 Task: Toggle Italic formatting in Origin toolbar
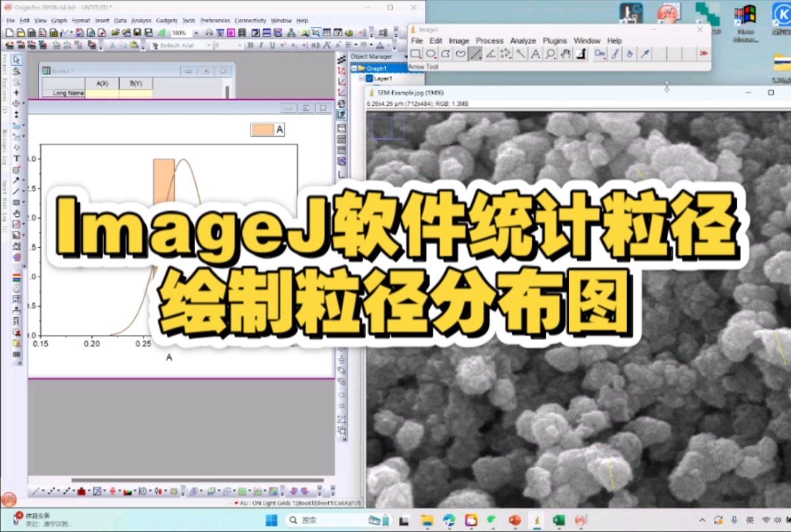(x=261, y=45)
